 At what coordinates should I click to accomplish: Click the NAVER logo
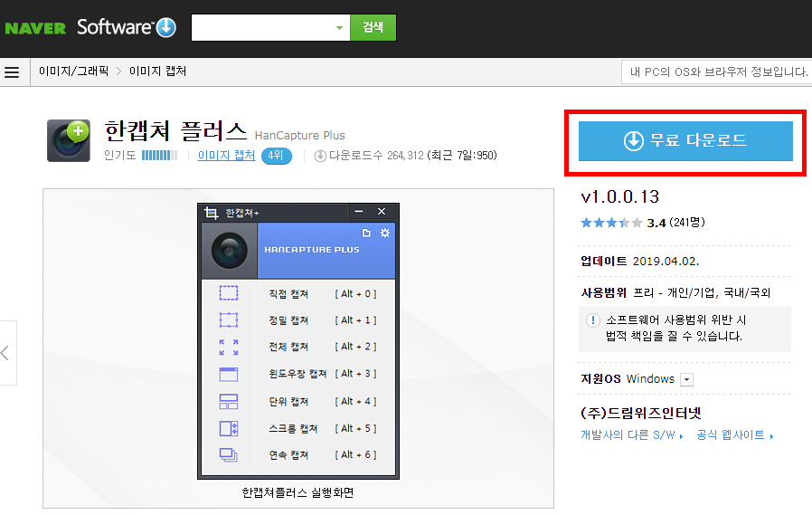pyautogui.click(x=35, y=28)
